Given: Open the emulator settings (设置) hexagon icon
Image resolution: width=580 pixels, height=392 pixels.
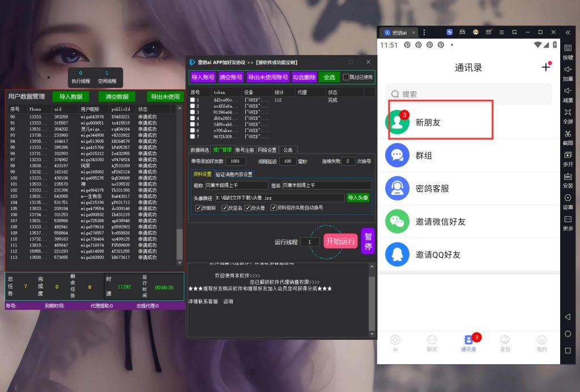Looking at the screenshot, I should pos(568,198).
